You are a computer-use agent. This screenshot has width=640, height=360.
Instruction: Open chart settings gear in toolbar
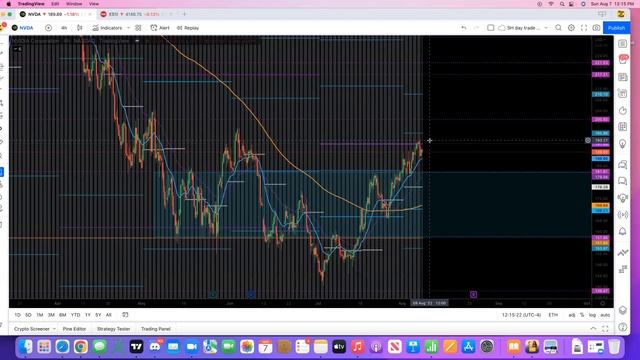pos(571,28)
